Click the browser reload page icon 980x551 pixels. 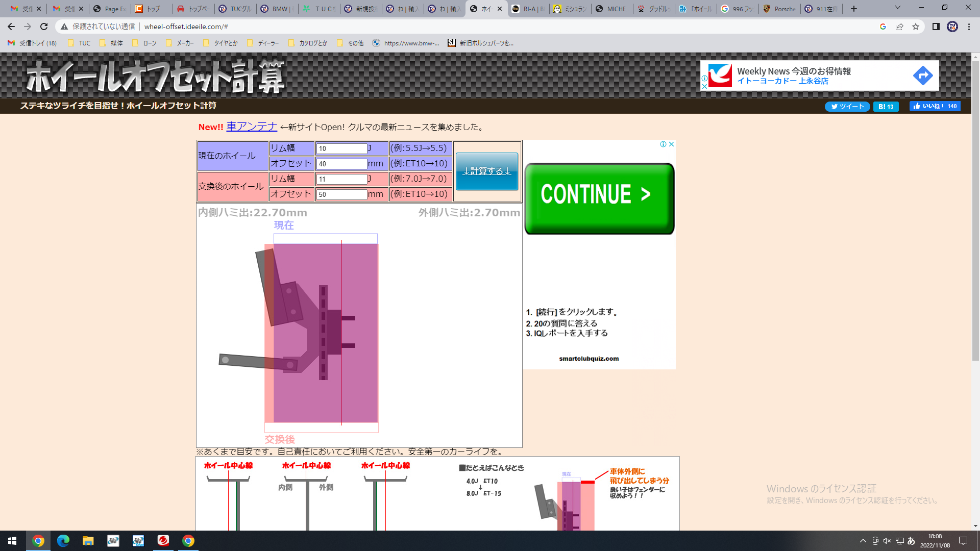pyautogui.click(x=44, y=27)
